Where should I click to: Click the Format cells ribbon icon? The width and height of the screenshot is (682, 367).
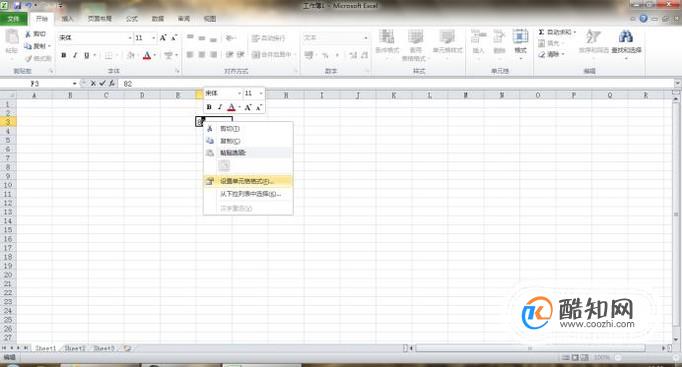(520, 37)
